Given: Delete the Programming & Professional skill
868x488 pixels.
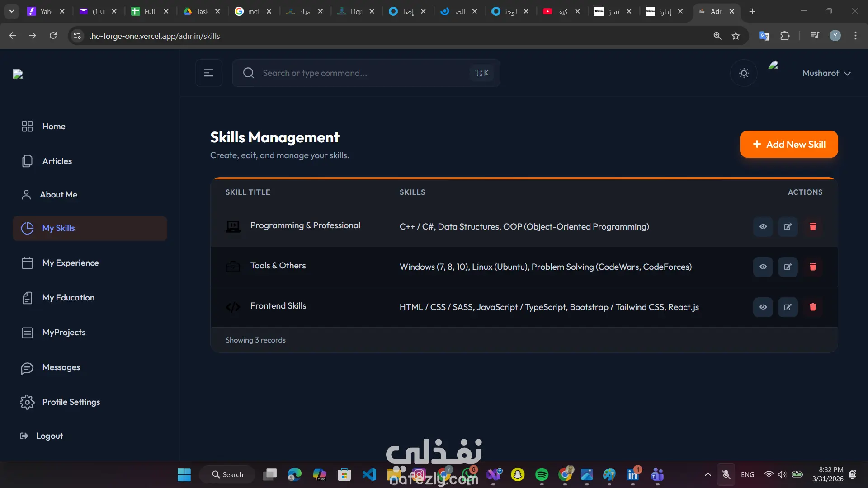Looking at the screenshot, I should [812, 227].
